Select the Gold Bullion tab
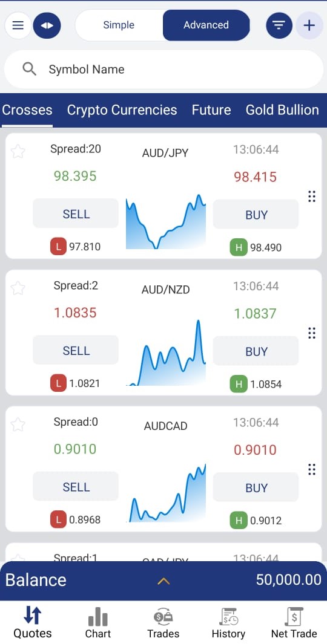Viewport: 327px width, 644px height. point(282,109)
